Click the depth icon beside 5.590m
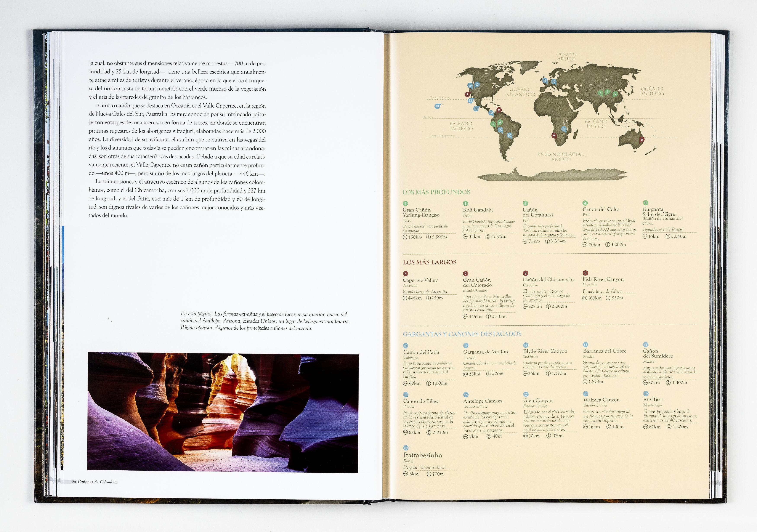Image resolution: width=757 pixels, height=532 pixels. [429, 237]
